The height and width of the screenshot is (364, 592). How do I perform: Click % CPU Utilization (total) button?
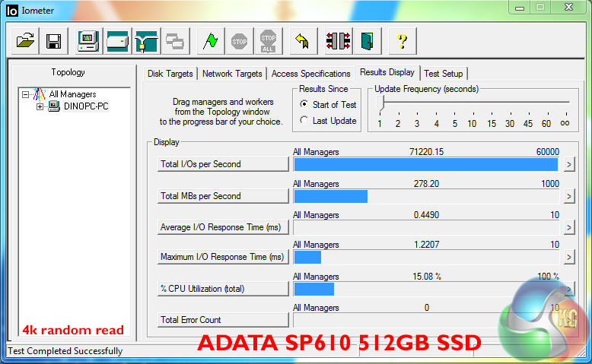[223, 289]
